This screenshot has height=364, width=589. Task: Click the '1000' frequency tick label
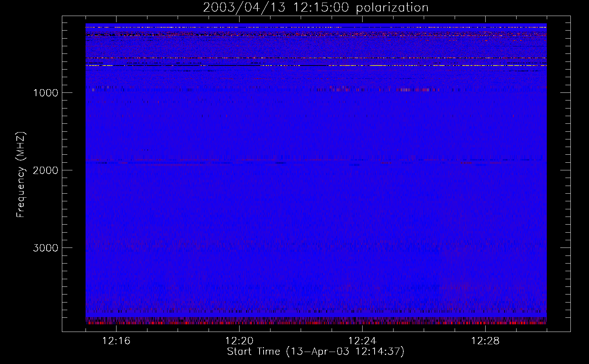tap(46, 93)
